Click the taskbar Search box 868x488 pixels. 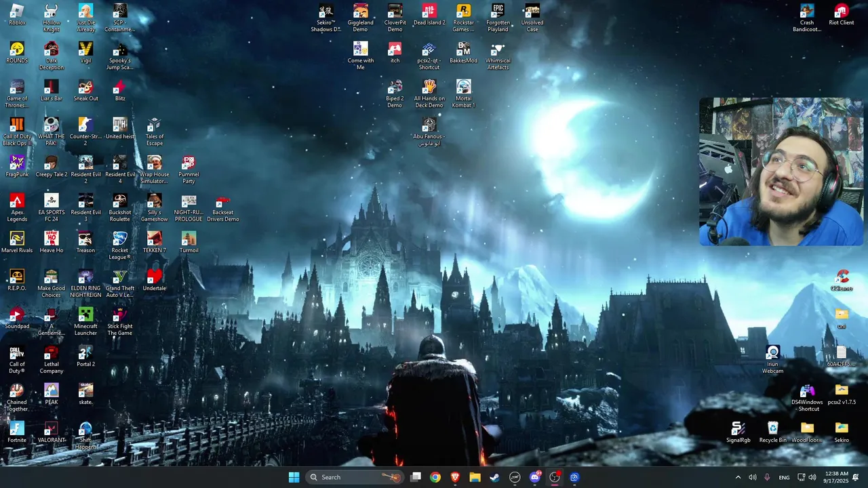tap(355, 477)
